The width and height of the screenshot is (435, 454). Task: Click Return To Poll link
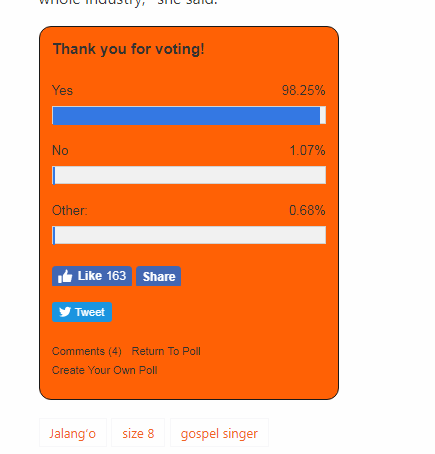166,351
